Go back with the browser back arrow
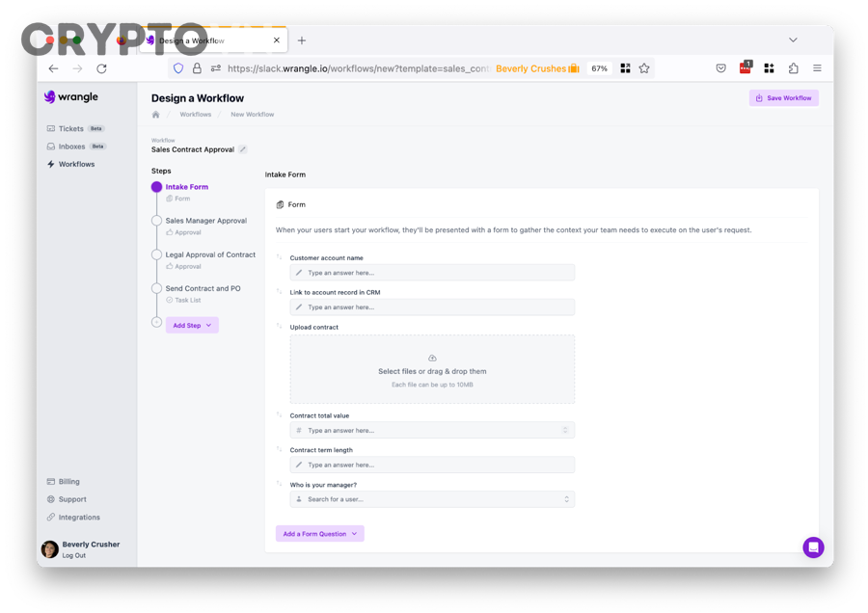This screenshot has height=613, width=868. pos(53,68)
